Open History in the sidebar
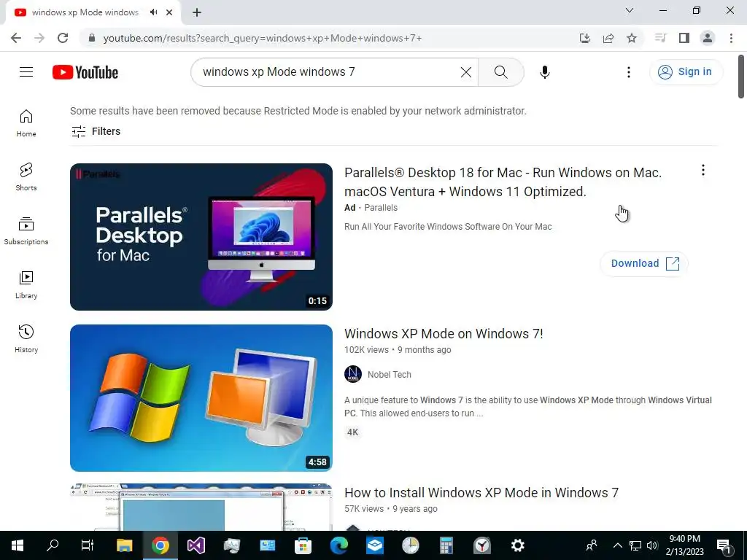This screenshot has height=560, width=747. tap(26, 338)
